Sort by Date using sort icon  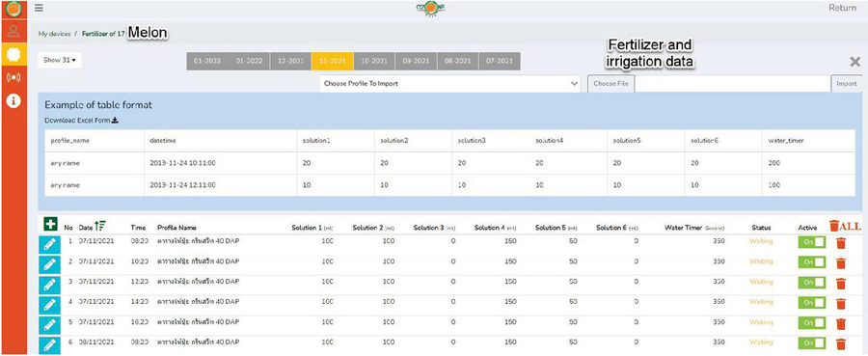pos(100,226)
